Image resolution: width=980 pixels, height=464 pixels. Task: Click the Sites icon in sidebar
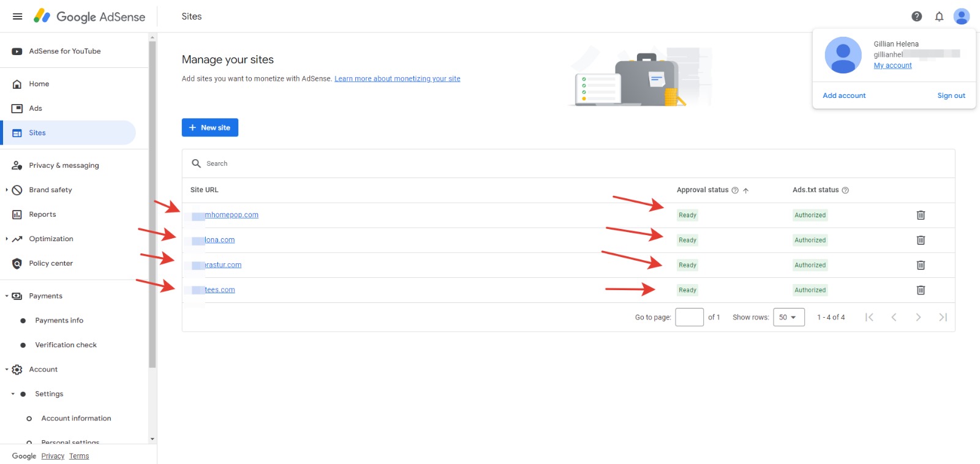tap(17, 133)
